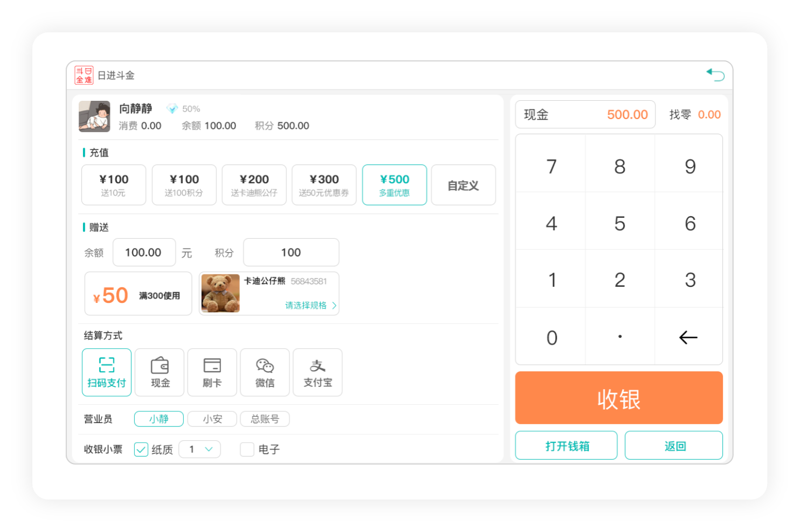Click the 消费 0.00 spending text
800x532 pixels.
point(140,126)
